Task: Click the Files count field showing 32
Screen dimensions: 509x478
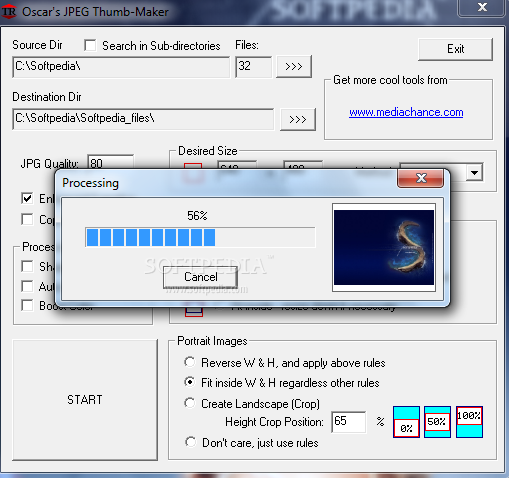Action: coord(254,67)
